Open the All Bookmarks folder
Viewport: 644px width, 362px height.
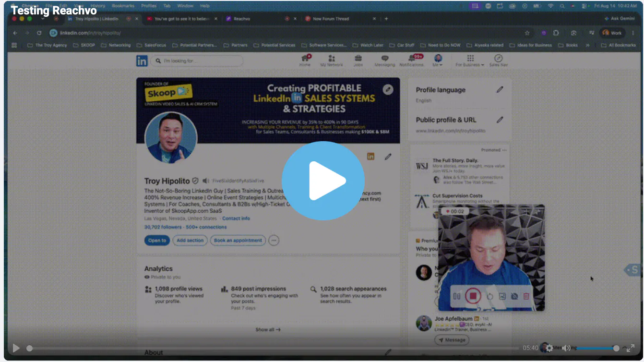click(x=618, y=45)
